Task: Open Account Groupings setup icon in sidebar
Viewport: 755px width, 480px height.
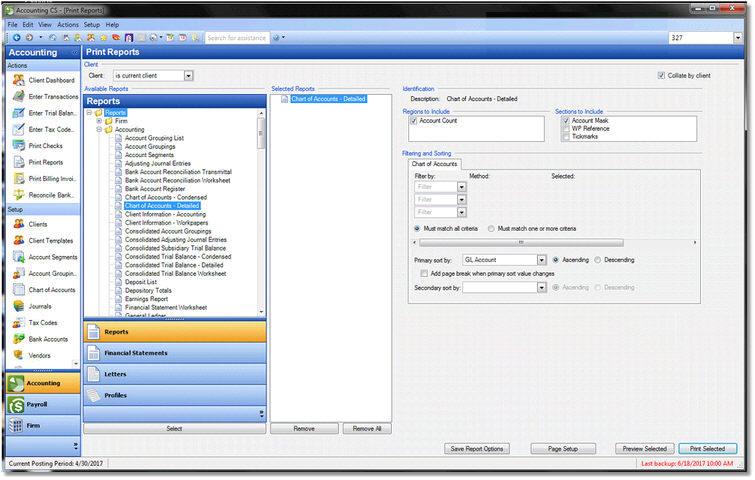Action: pos(19,273)
